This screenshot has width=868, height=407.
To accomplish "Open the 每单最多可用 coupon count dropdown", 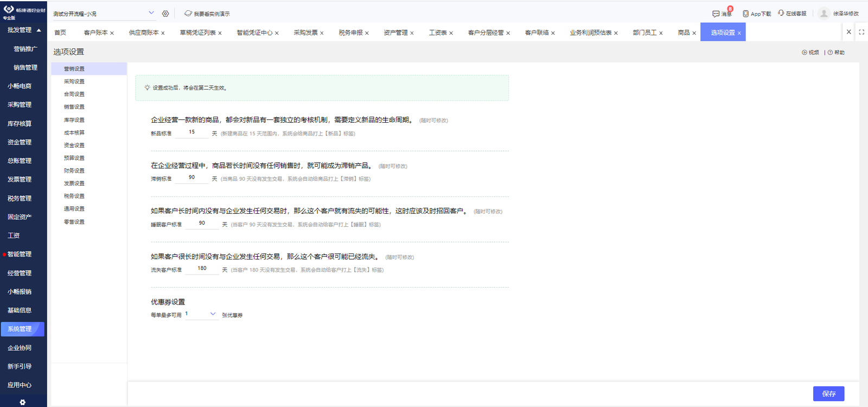I will 201,314.
